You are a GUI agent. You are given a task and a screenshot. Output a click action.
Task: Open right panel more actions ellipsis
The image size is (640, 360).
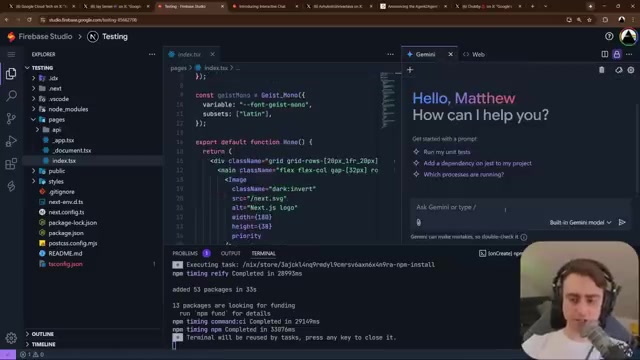[629, 54]
